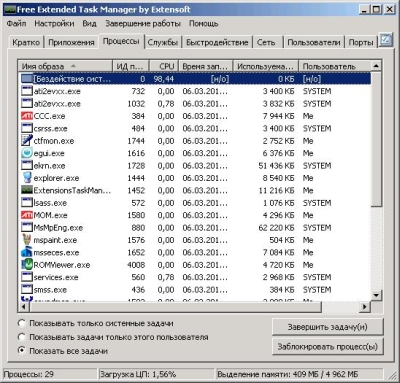This screenshot has height=383, width=400.
Task: Select the ctfmon.exe process name
Action: click(x=54, y=141)
